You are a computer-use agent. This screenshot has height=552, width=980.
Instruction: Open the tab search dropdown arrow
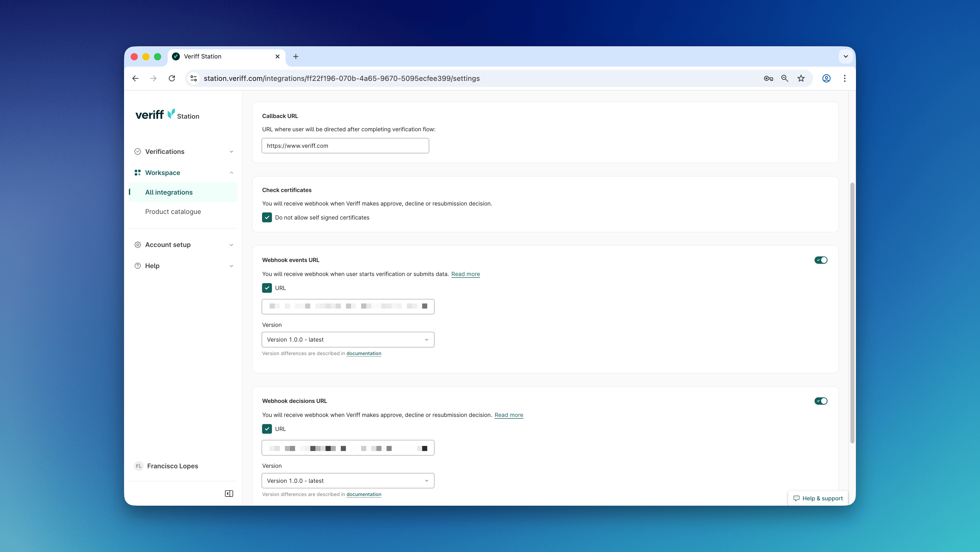[x=845, y=57]
